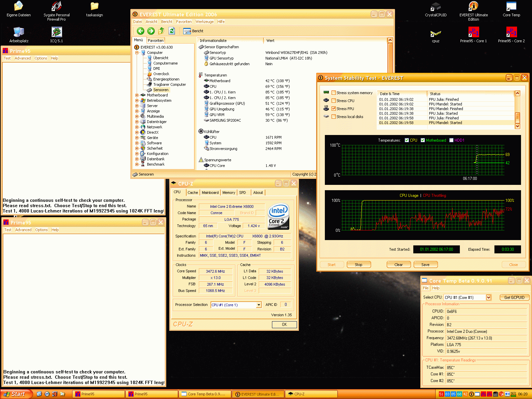Click the volume icon in system tray
This screenshot has height=399, width=532.
tap(507, 394)
